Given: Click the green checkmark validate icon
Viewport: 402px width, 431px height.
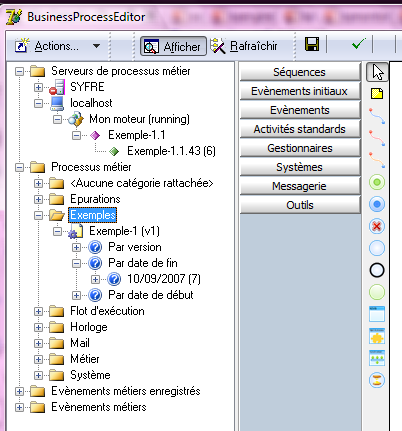Looking at the screenshot, I should coord(359,44).
